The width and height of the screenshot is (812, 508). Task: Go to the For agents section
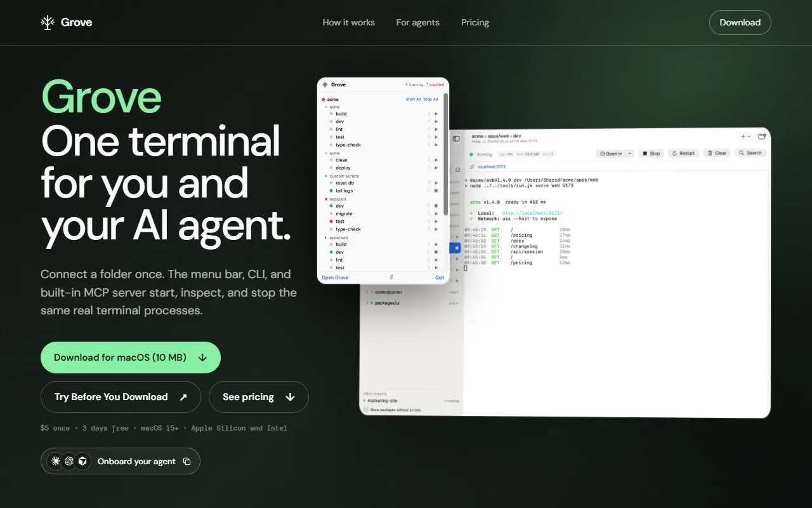[x=418, y=22]
